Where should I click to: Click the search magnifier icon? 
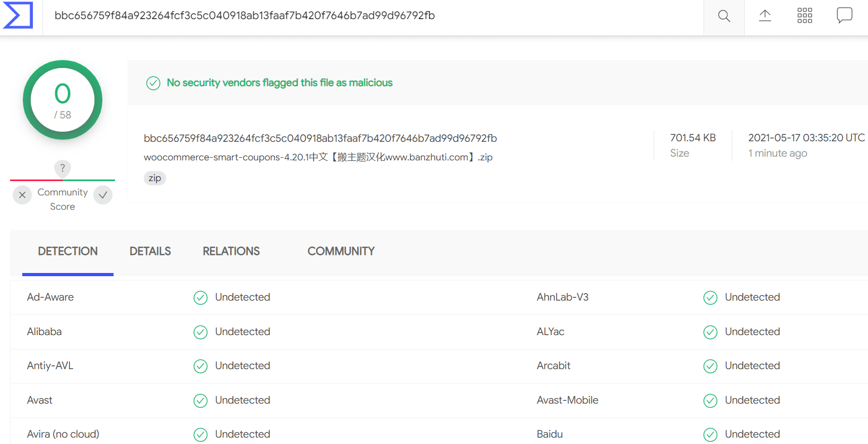coord(724,16)
